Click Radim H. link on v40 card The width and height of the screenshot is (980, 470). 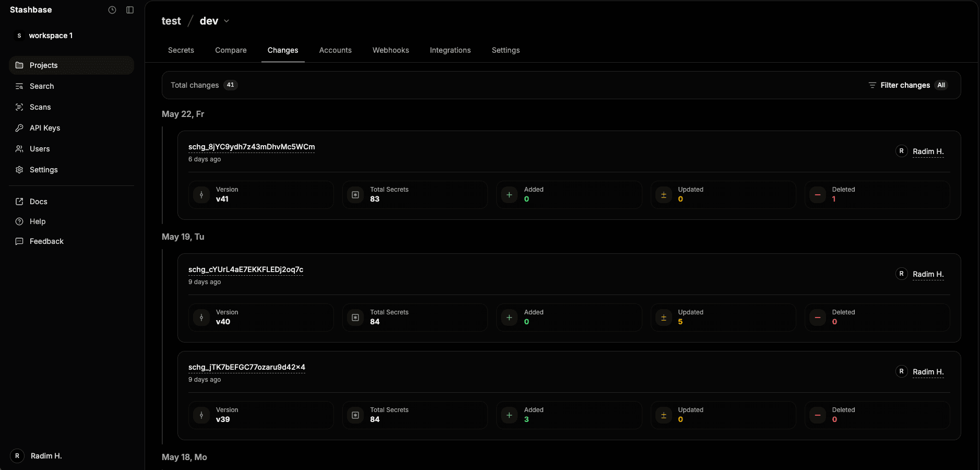(x=928, y=274)
